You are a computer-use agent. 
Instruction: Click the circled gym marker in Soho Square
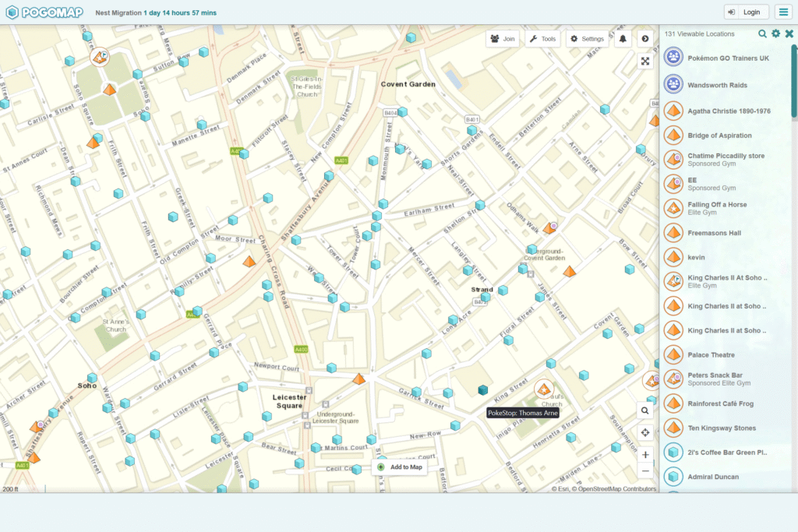tap(100, 57)
